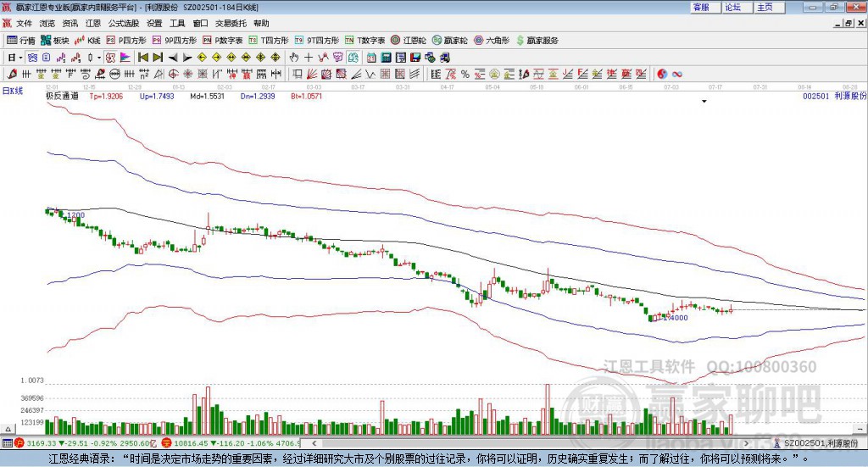Launch the 赢家轮 wheel tool
This screenshot has width=868, height=467.
[449, 41]
